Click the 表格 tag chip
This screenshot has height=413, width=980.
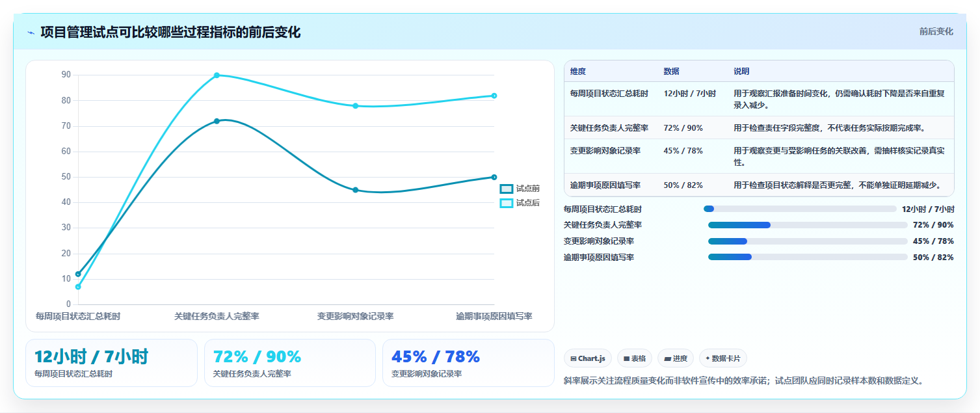(x=635, y=358)
